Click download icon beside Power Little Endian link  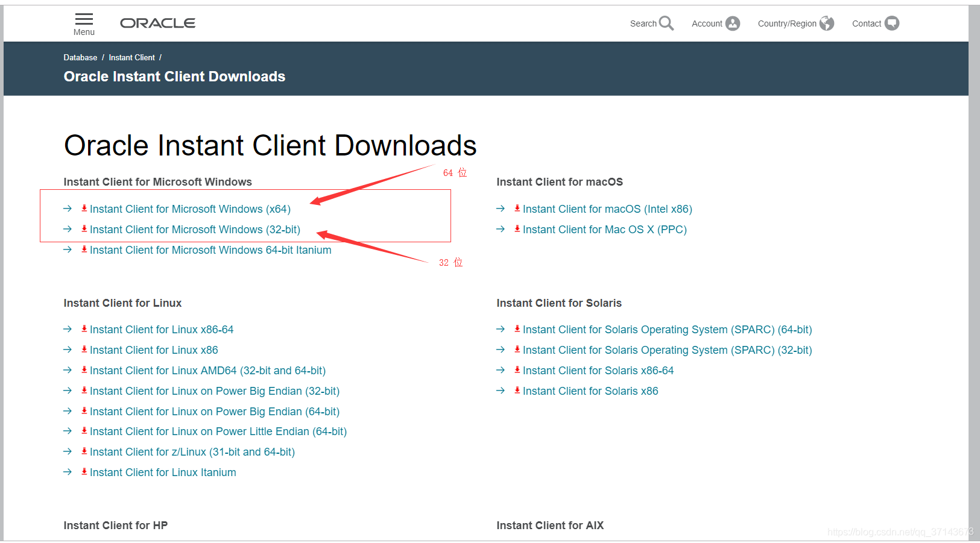click(x=84, y=431)
